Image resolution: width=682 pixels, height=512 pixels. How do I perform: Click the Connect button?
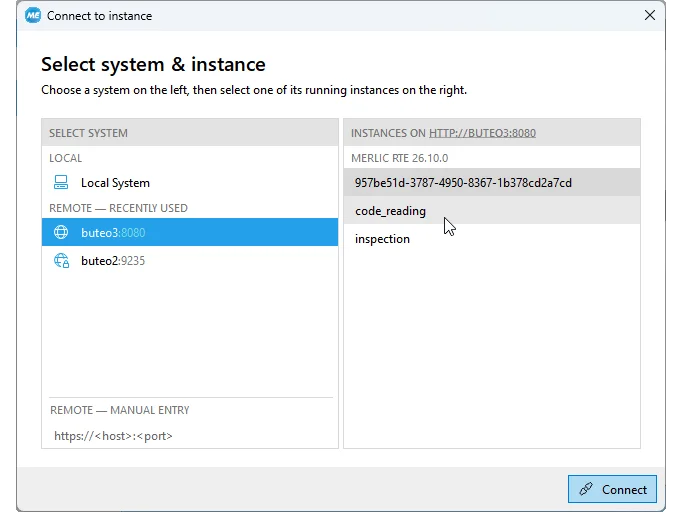click(612, 489)
